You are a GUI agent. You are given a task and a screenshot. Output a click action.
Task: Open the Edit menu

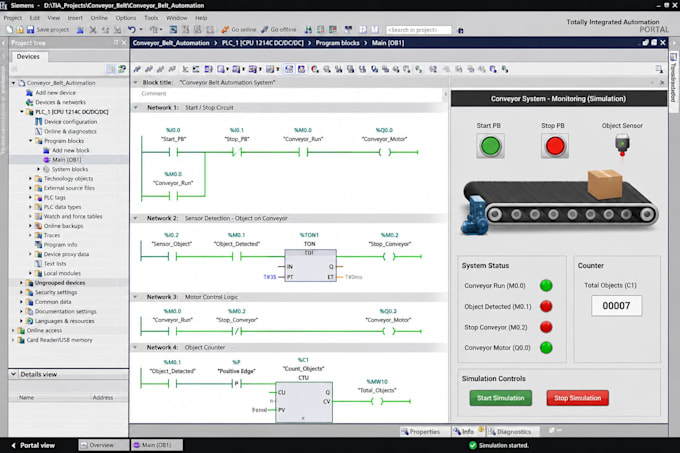[35, 18]
